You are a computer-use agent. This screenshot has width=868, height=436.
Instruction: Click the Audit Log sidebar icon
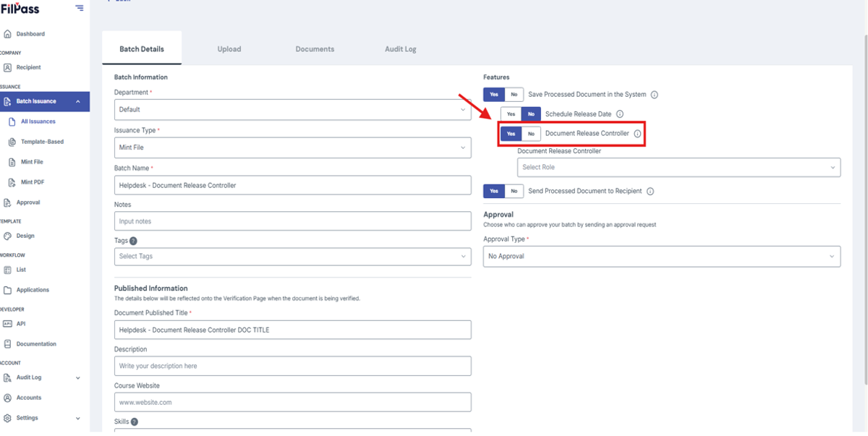click(7, 377)
